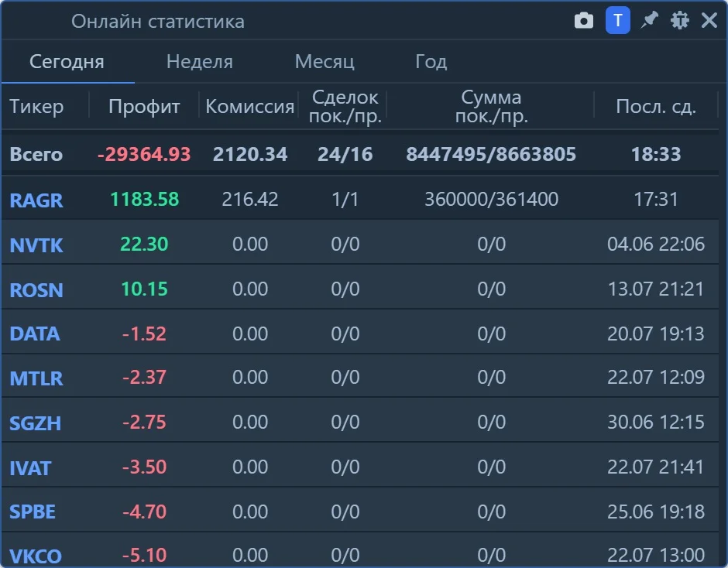This screenshot has width=728, height=568.
Task: Pin the statistics window with the pin icon
Action: 650,20
